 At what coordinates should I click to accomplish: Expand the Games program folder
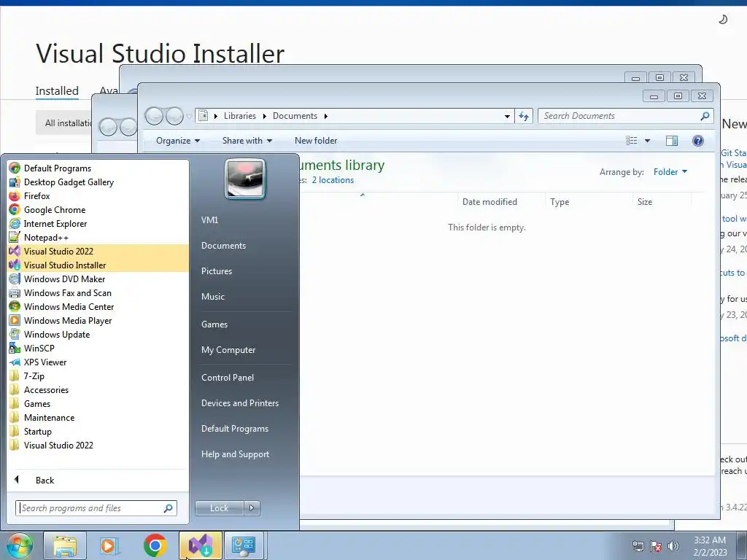click(98, 403)
